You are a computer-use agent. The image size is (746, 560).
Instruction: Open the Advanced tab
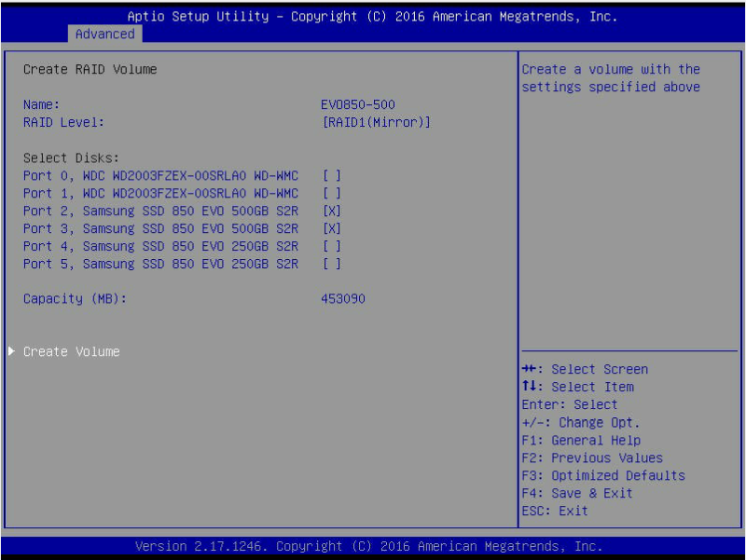[105, 34]
